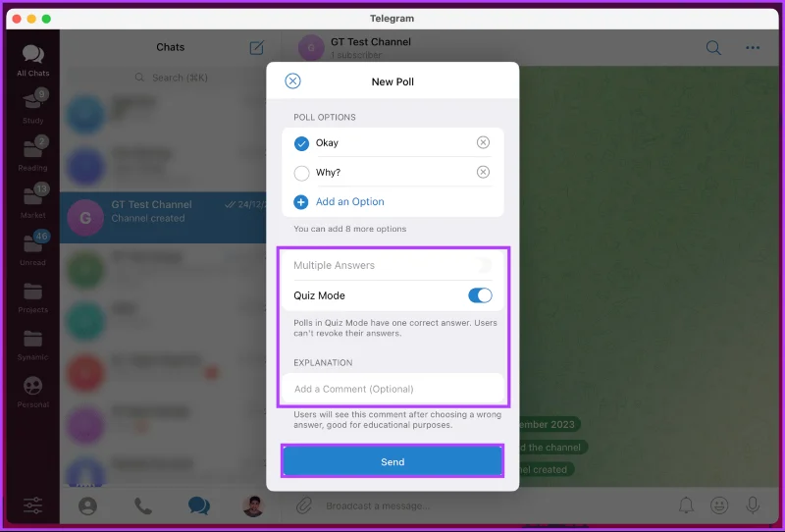Open the Reading folder
Viewport: 785px width, 532px height.
[33, 154]
